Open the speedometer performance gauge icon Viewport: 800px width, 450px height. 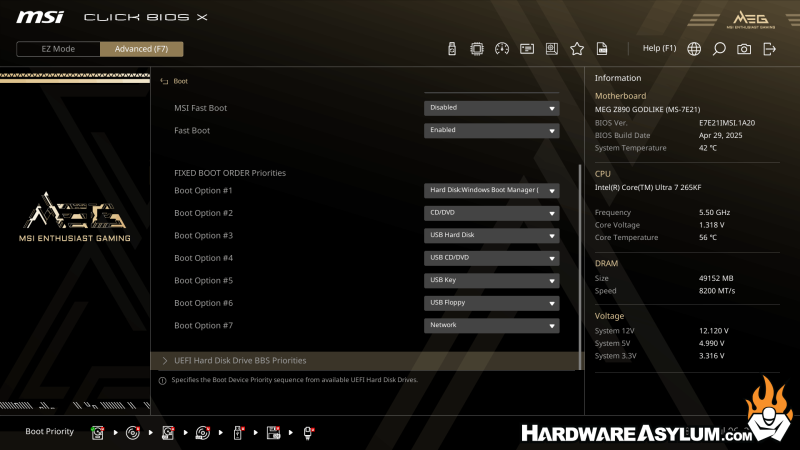pos(502,48)
